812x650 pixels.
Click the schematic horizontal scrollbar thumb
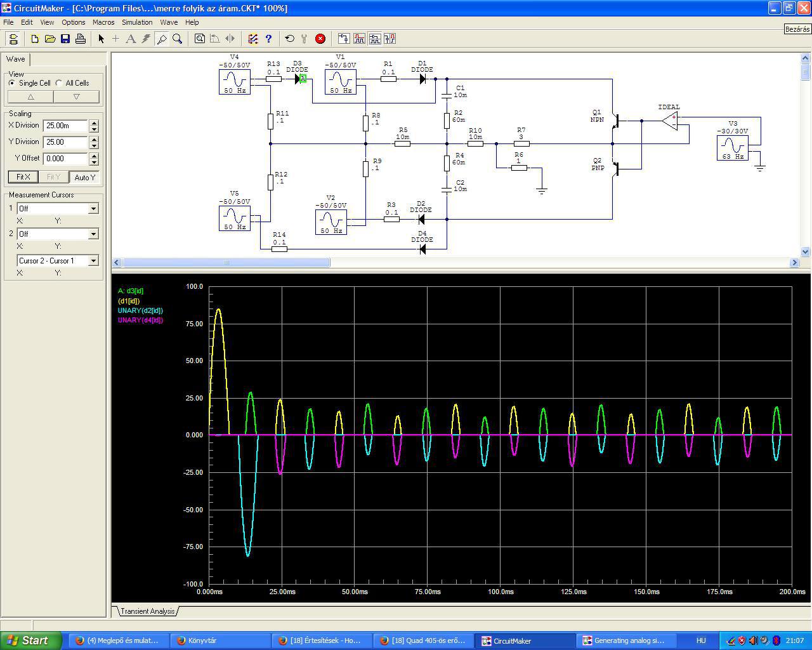coord(226,262)
